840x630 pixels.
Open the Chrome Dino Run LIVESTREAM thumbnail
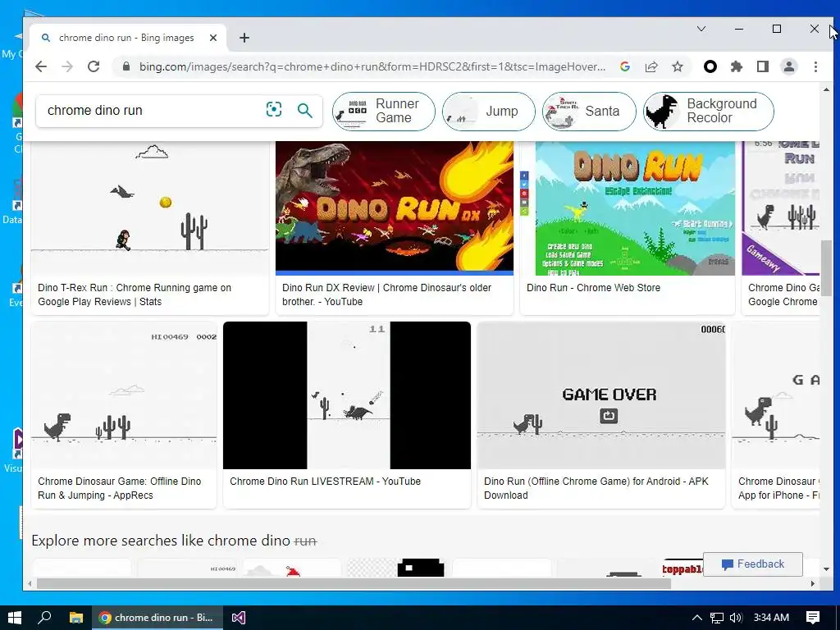tap(347, 395)
